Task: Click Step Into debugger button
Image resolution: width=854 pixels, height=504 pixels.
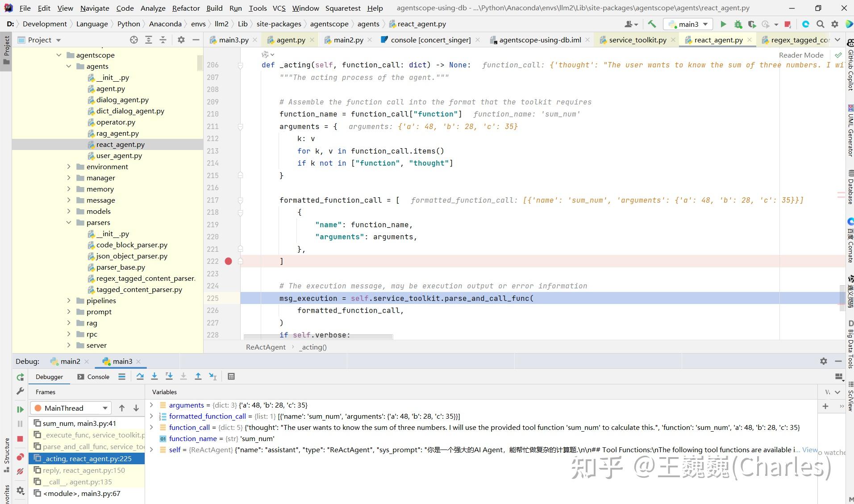Action: (x=154, y=376)
